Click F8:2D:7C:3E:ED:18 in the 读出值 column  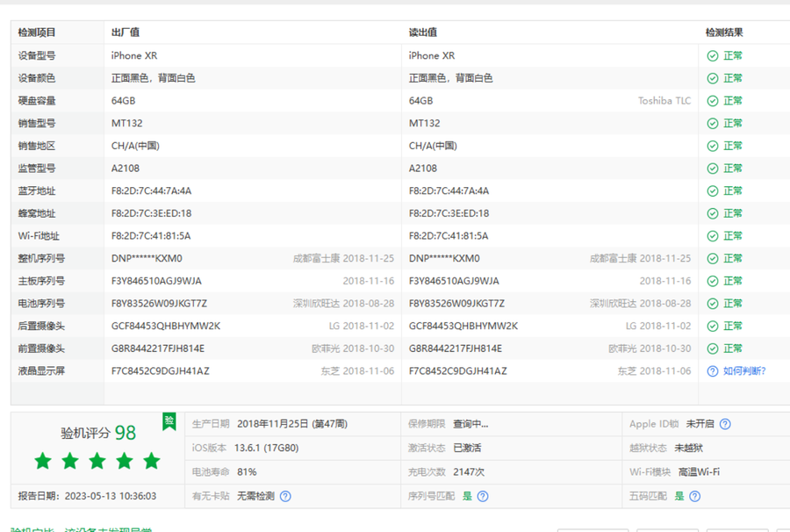449,213
